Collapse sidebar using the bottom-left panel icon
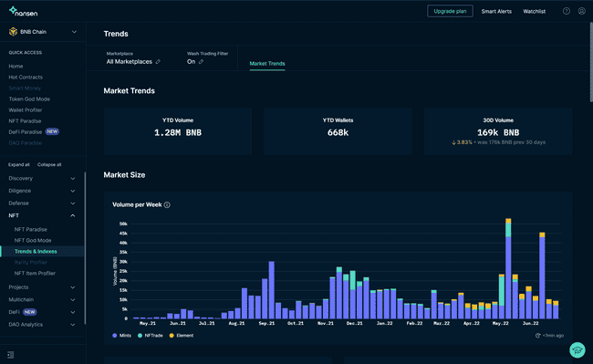The width and height of the screenshot is (593, 364). [x=11, y=355]
